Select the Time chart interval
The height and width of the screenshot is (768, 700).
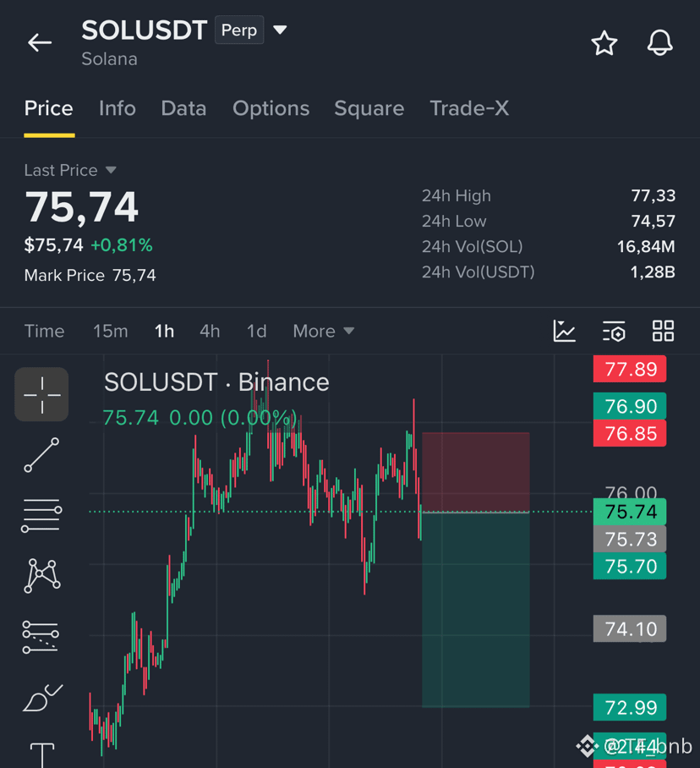point(45,331)
